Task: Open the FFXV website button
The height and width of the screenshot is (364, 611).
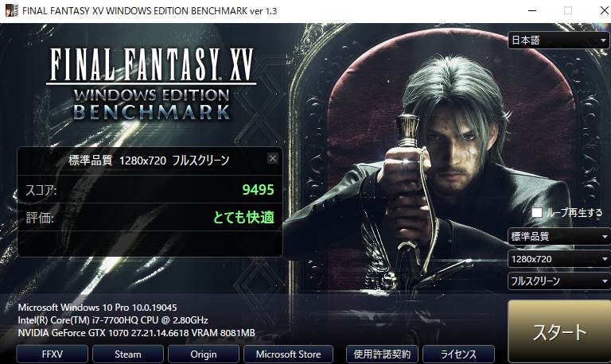Action: click(x=53, y=354)
